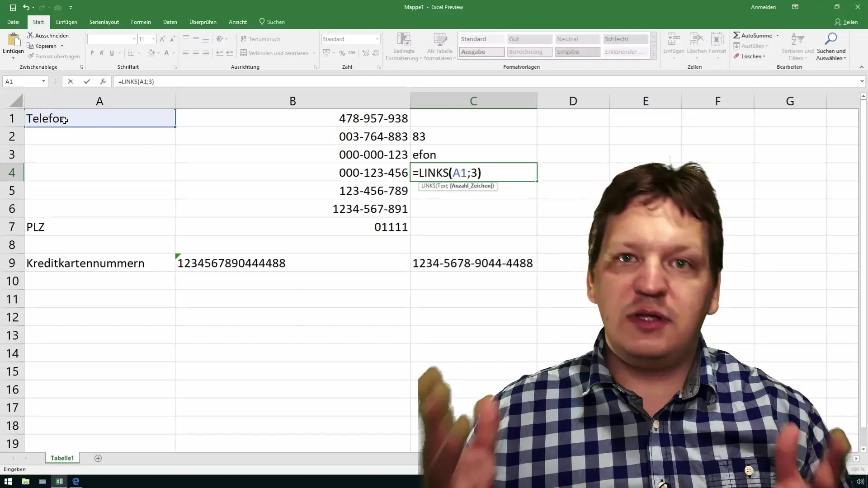868x488 pixels.
Task: Center text horizontally in cell
Action: [x=196, y=53]
